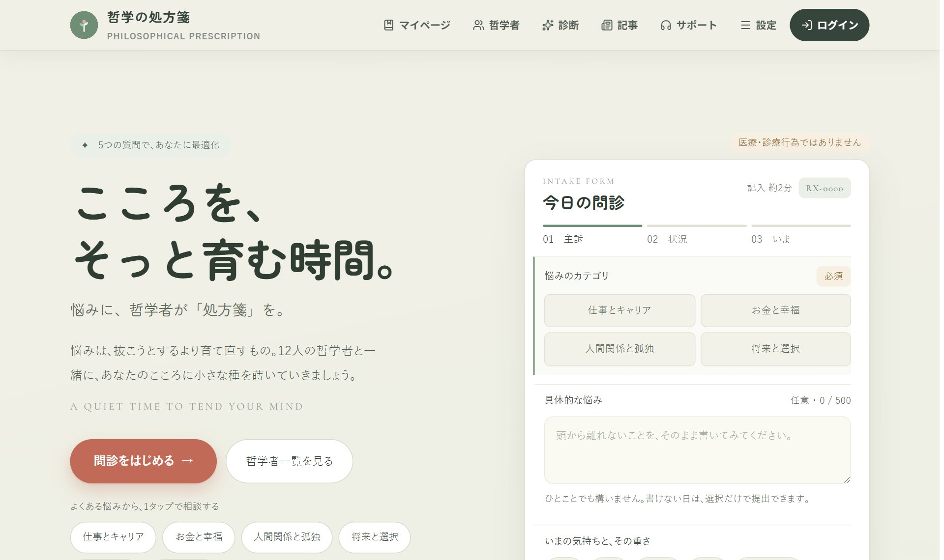Viewport: 944px width, 560px height.
Task: Click the 5つの質問で、あなたに最適化 badge
Action: click(150, 145)
